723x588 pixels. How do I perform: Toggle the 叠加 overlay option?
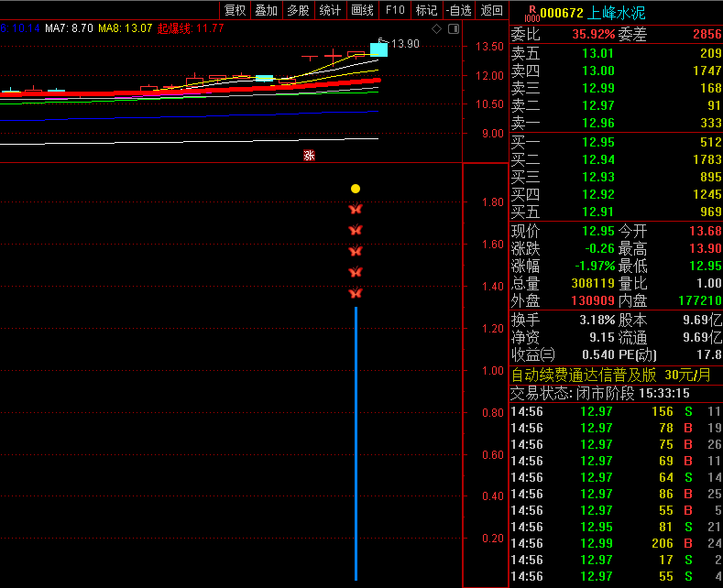(x=266, y=11)
